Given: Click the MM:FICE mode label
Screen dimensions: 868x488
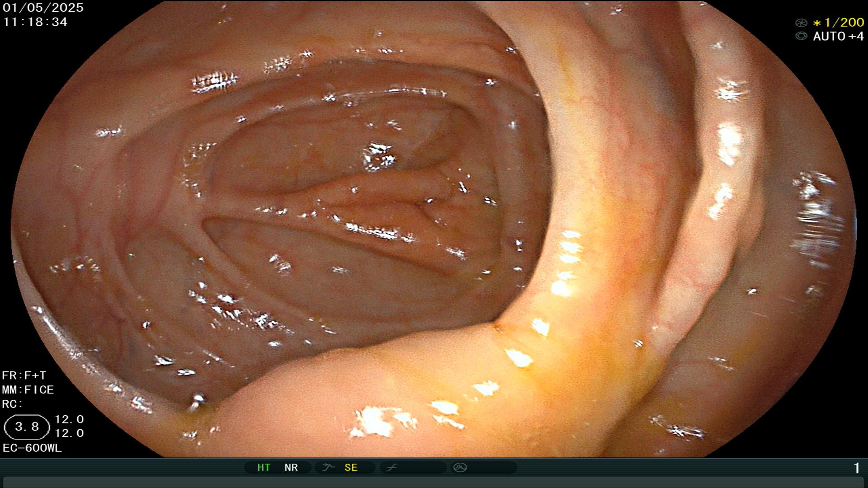Looking at the screenshot, I should click(28, 389).
